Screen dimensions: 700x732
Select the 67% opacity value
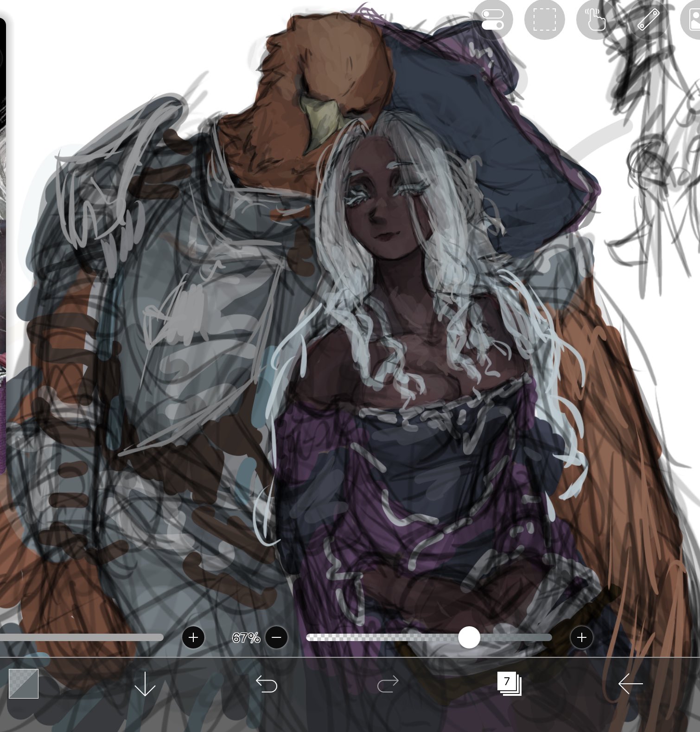pos(246,638)
